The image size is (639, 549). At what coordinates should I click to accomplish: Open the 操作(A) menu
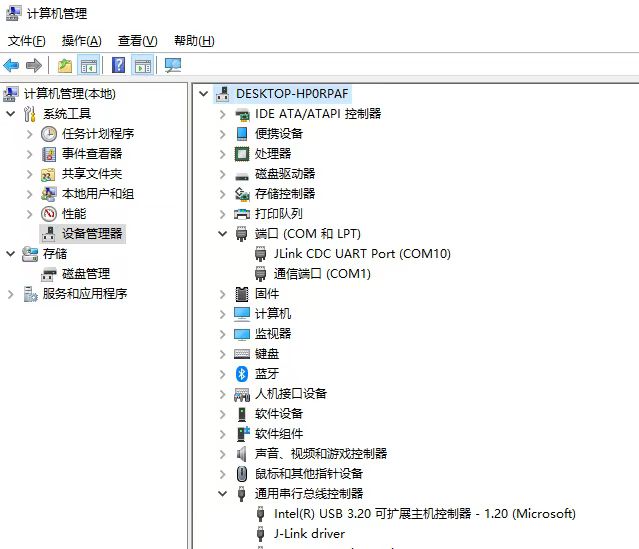point(82,41)
